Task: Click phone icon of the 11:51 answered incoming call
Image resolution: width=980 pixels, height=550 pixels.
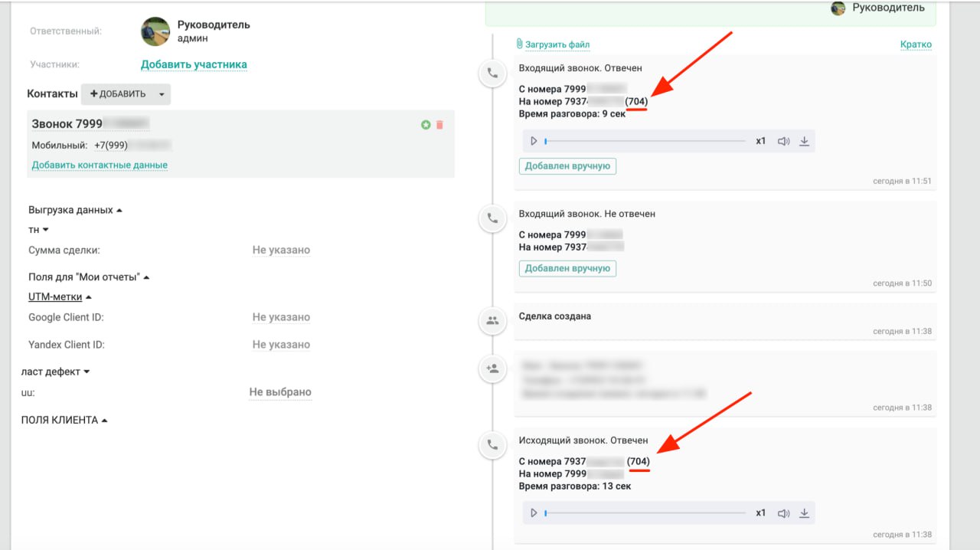Action: (492, 74)
